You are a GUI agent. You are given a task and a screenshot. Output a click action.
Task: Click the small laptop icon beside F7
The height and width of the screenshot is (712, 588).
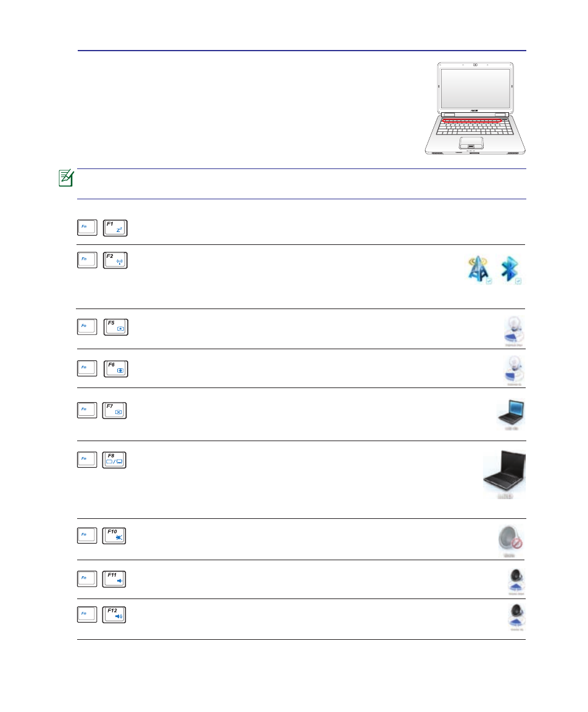[x=511, y=415]
